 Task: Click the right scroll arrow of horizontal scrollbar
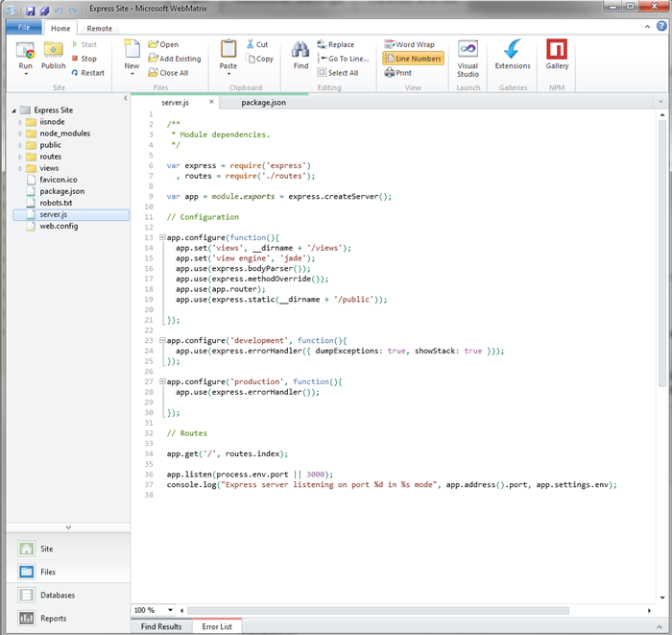(x=649, y=610)
